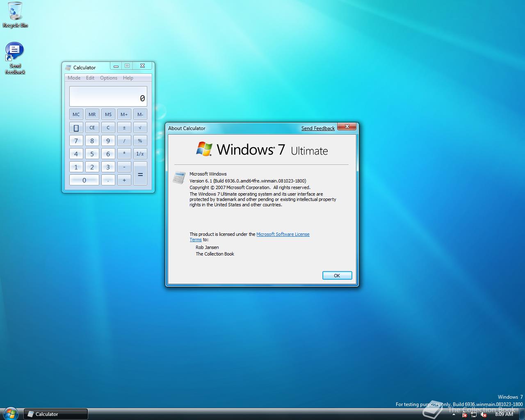Click the M+ memory add key
The height and width of the screenshot is (420, 525).
(124, 114)
